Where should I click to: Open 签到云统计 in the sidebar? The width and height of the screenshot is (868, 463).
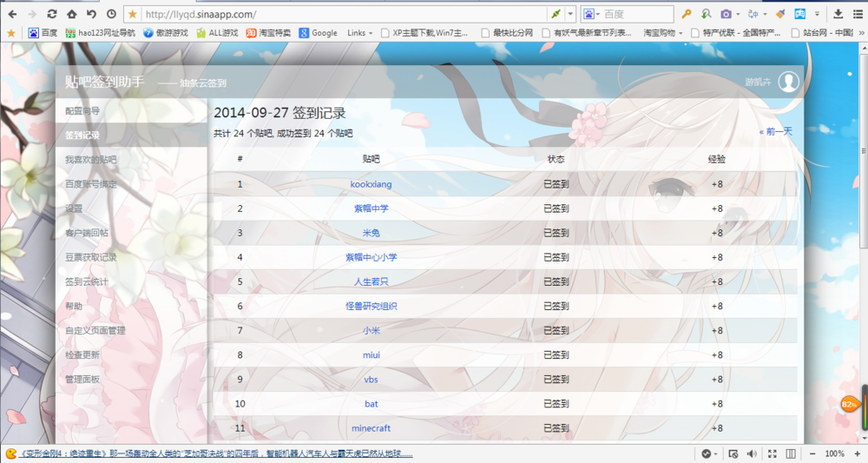131,281
